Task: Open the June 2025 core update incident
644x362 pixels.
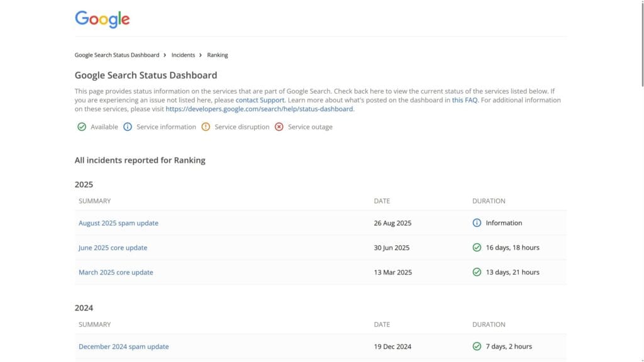Action: (x=113, y=248)
